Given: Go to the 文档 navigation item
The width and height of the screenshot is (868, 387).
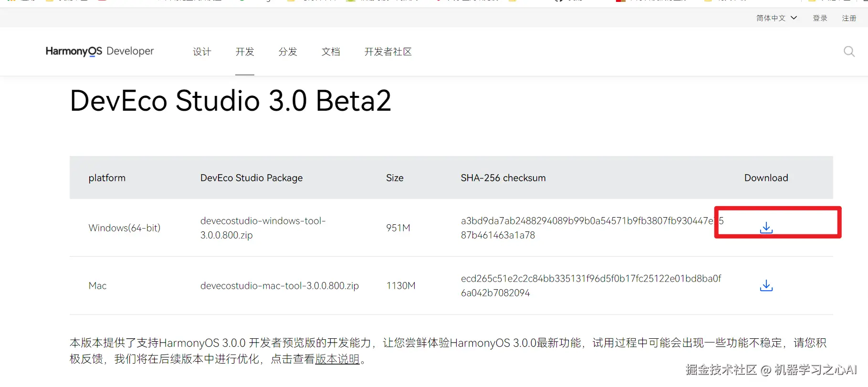Looking at the screenshot, I should (x=331, y=52).
